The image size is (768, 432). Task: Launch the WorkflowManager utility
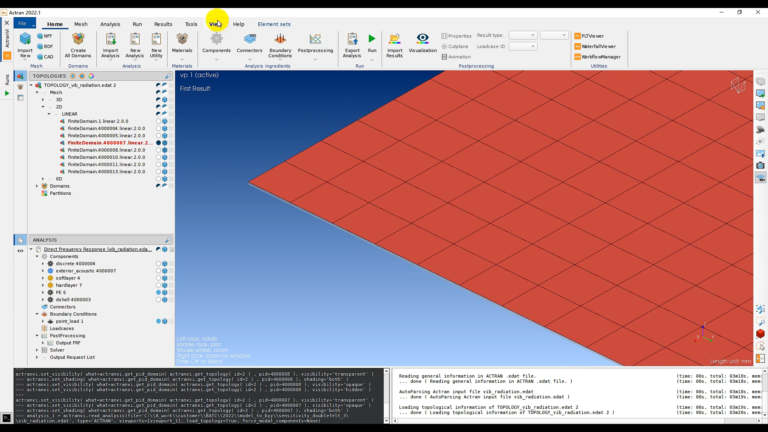(598, 57)
